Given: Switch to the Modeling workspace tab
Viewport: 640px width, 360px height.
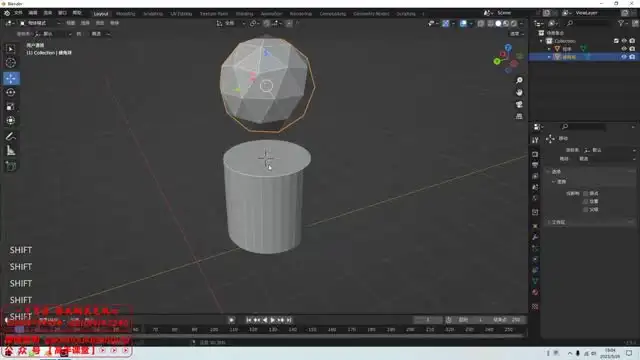Looking at the screenshot, I should coord(125,13).
